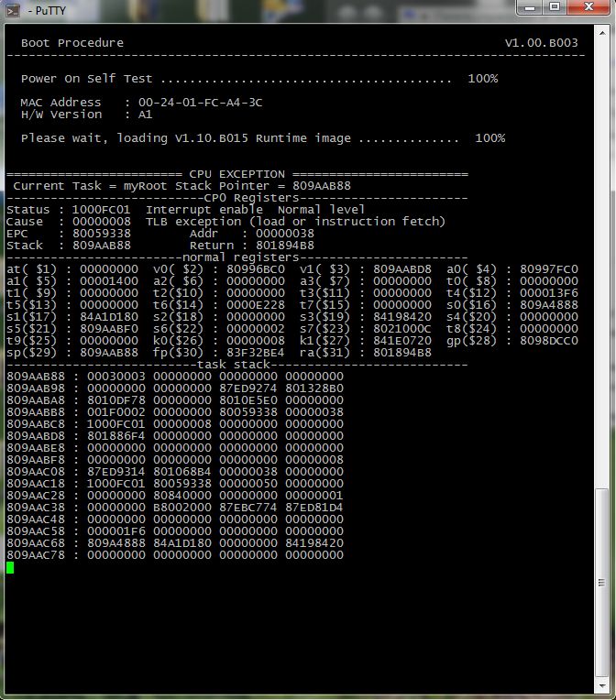Click Cause line 'TLB exception' text

pos(193,222)
